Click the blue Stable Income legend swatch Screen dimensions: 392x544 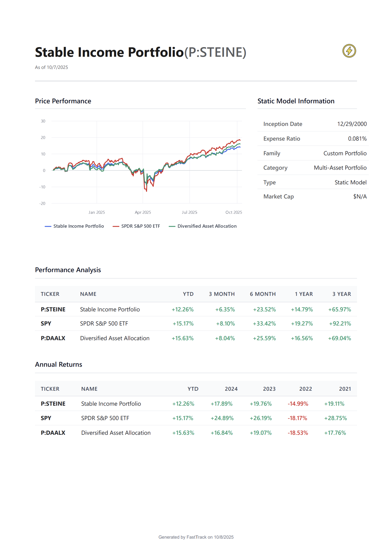[48, 226]
